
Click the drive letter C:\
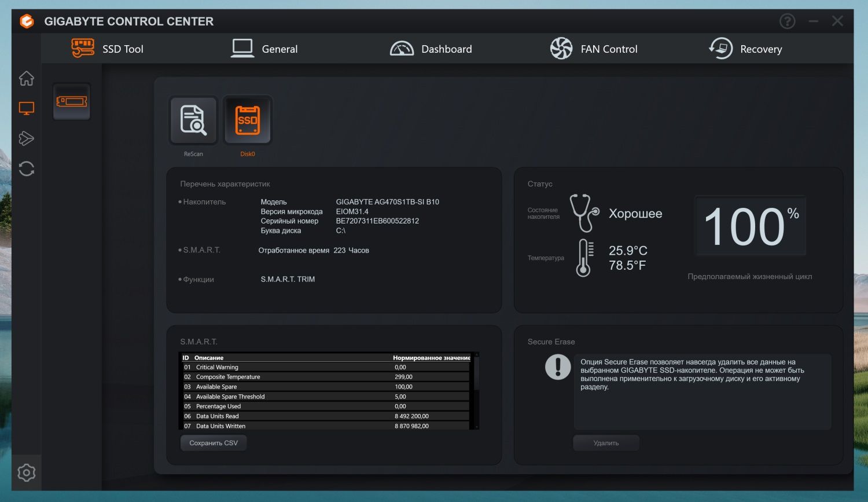[x=340, y=230]
